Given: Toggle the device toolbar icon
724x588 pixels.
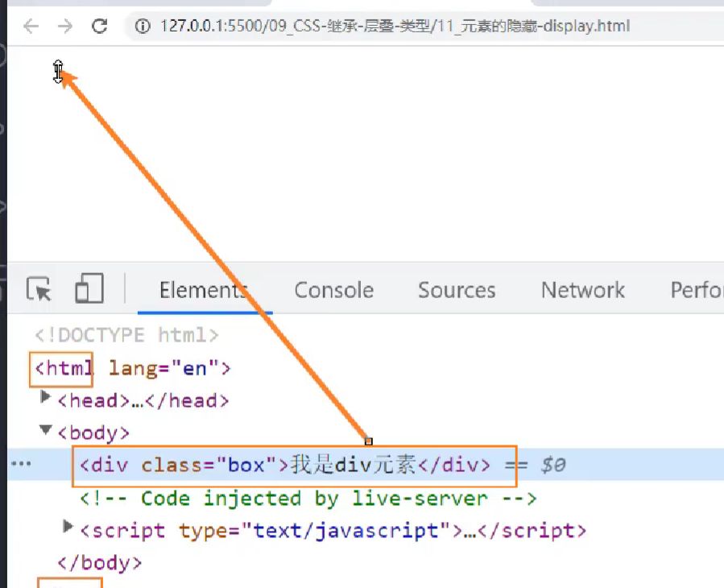Looking at the screenshot, I should coord(89,288).
